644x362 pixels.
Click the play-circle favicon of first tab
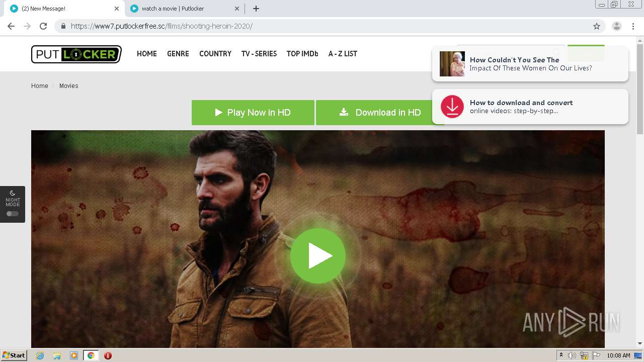[x=14, y=9]
